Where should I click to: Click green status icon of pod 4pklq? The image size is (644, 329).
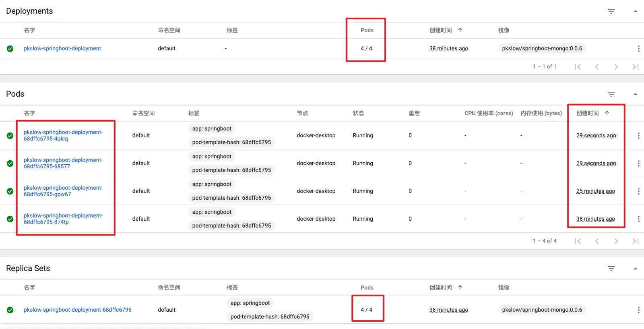[10, 136]
